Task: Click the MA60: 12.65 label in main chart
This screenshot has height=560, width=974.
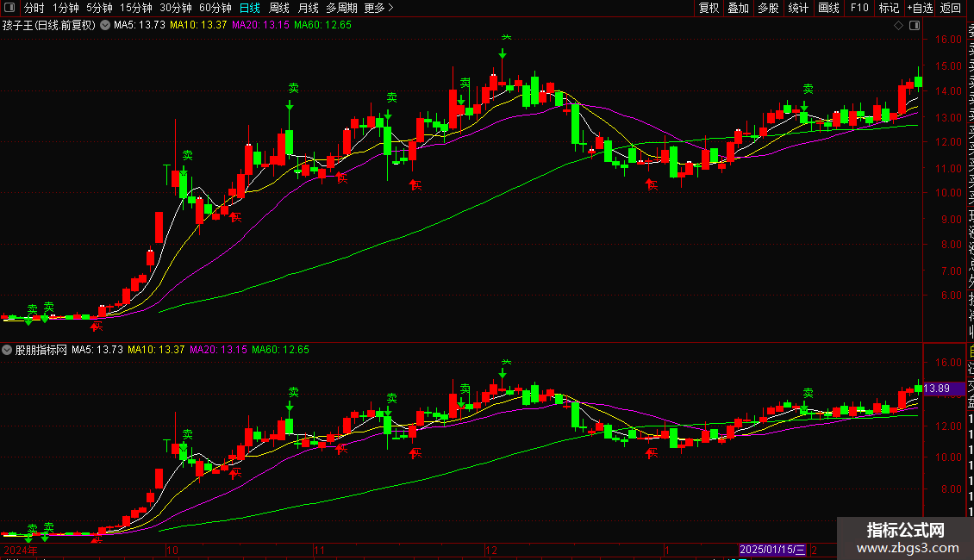Action: 322,26
